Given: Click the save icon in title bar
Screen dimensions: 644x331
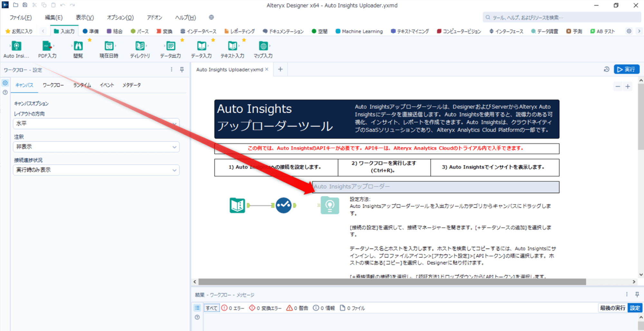Looking at the screenshot, I should click(x=25, y=5).
